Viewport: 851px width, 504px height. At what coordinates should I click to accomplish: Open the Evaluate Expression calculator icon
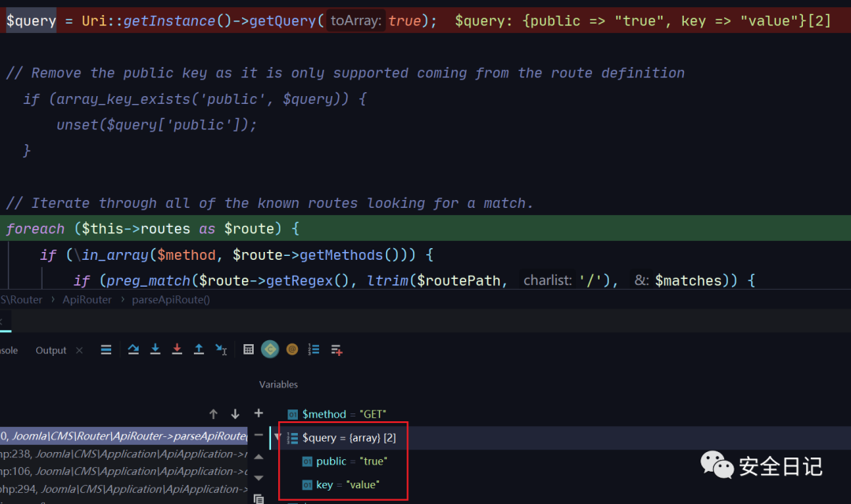tap(248, 350)
